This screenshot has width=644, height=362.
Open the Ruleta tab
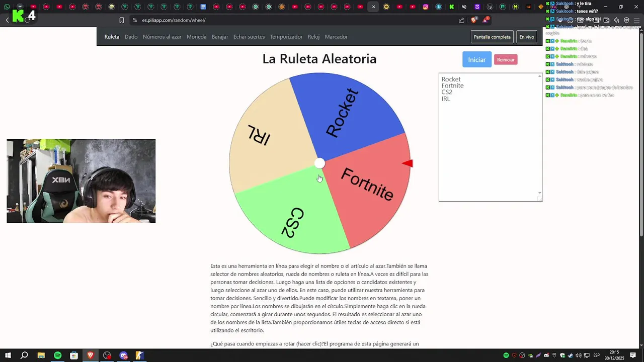tap(112, 37)
